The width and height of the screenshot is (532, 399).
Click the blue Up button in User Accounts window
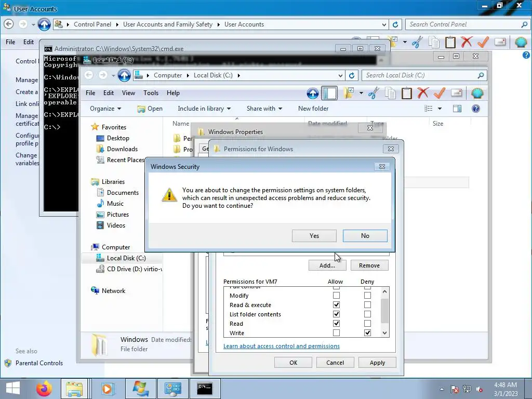click(x=44, y=24)
